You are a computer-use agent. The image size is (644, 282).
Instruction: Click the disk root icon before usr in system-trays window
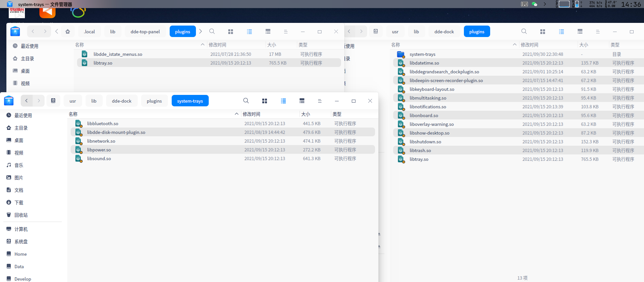click(x=53, y=101)
